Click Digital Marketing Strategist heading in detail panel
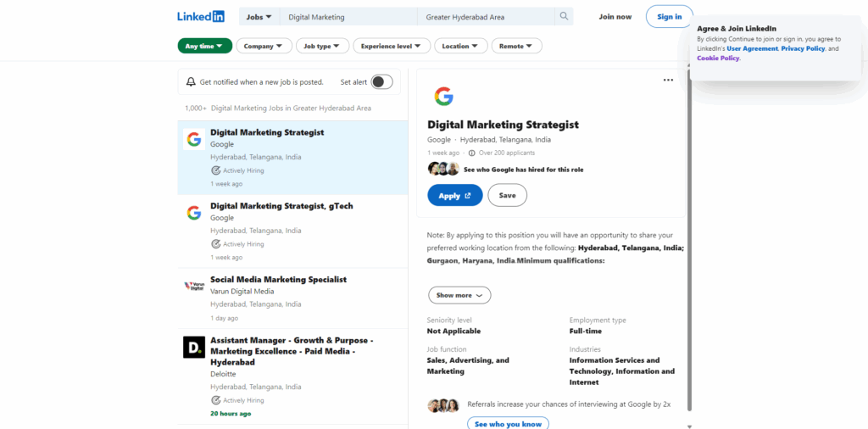Screen dimensions: 868x429 click(x=504, y=125)
